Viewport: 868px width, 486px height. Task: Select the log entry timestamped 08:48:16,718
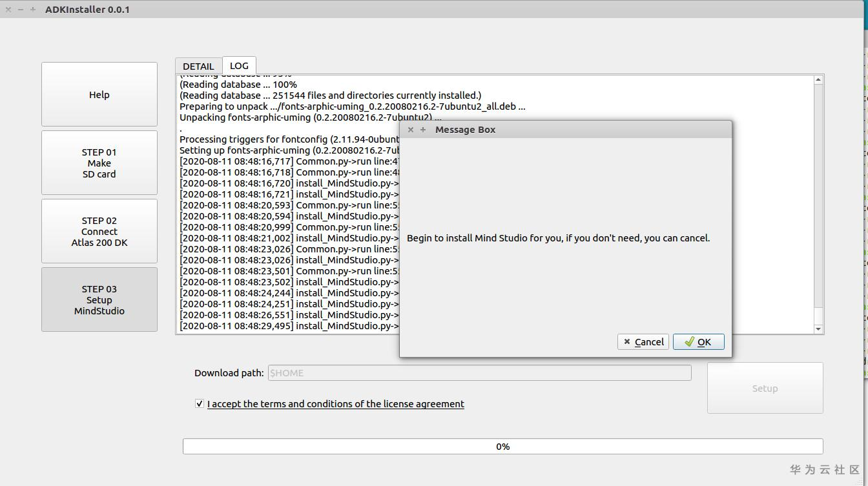pos(289,172)
